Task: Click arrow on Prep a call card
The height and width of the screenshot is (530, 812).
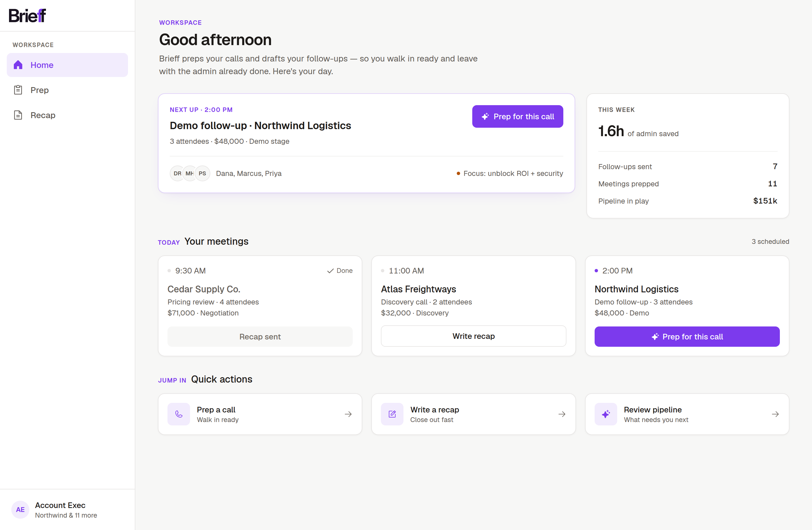Action: pyautogui.click(x=348, y=414)
